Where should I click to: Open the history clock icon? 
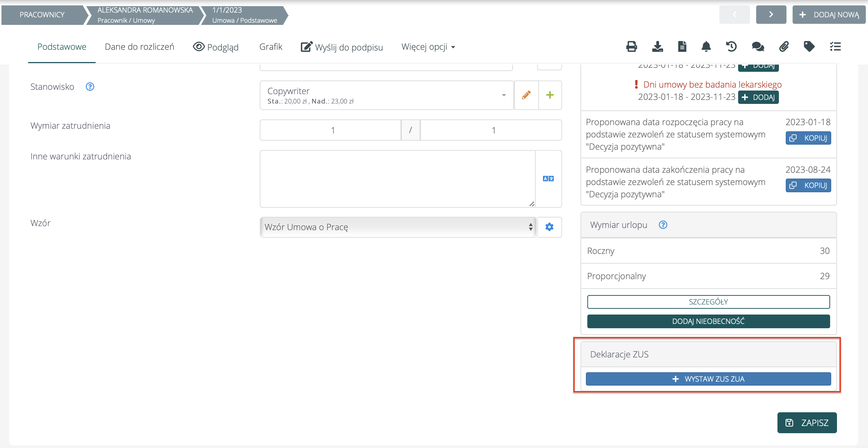click(x=731, y=47)
